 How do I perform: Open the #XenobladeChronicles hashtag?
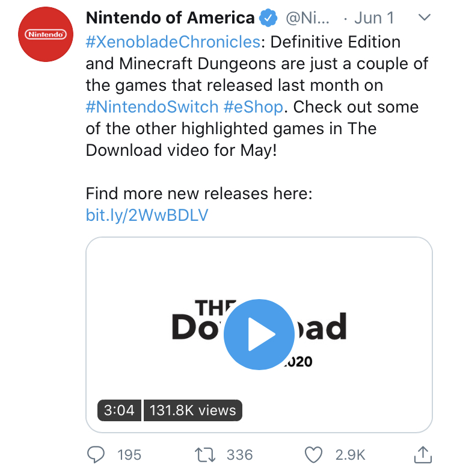173,42
